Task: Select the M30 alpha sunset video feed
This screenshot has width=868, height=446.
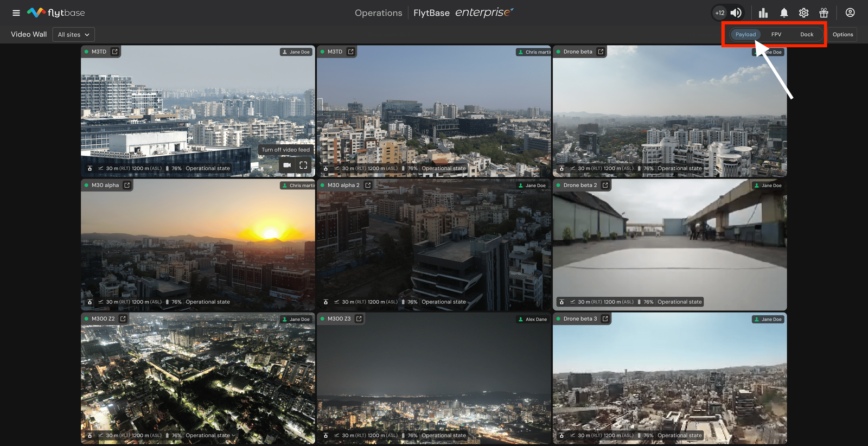Action: [198, 245]
